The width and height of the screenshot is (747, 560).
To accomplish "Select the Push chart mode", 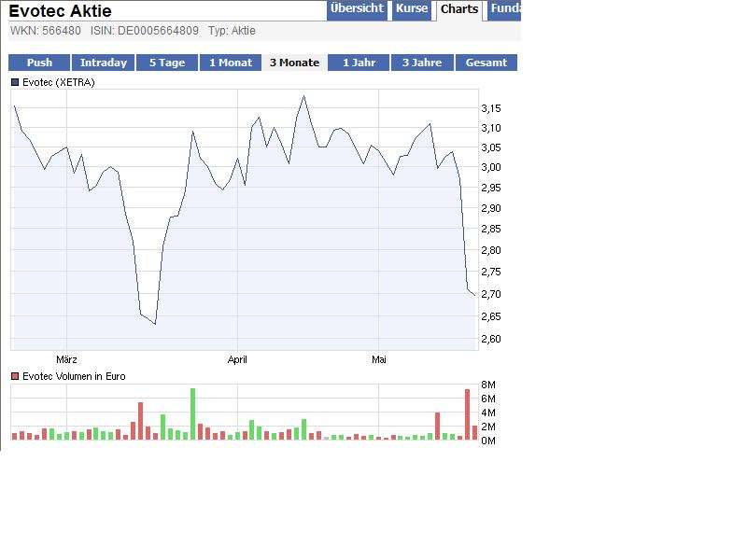I will pos(39,63).
